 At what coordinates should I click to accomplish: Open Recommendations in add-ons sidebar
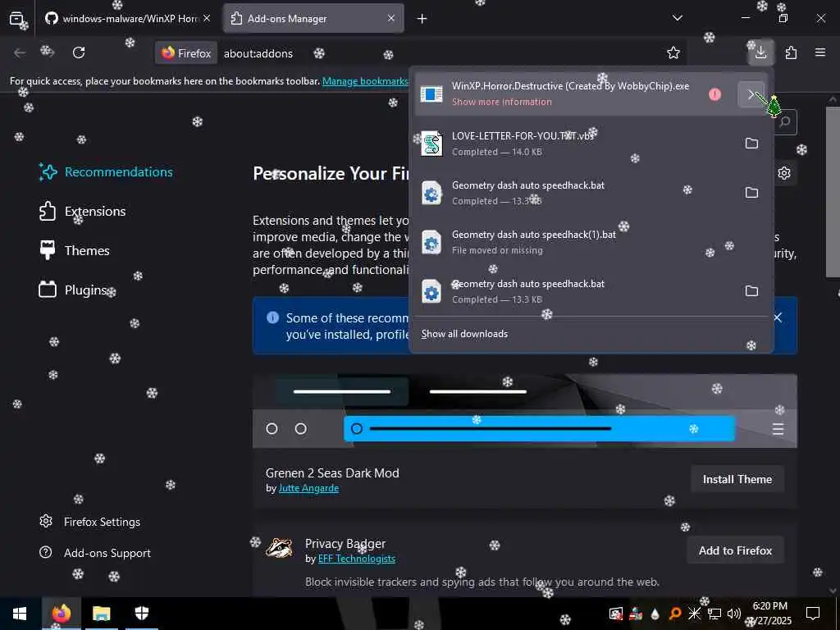(x=106, y=172)
